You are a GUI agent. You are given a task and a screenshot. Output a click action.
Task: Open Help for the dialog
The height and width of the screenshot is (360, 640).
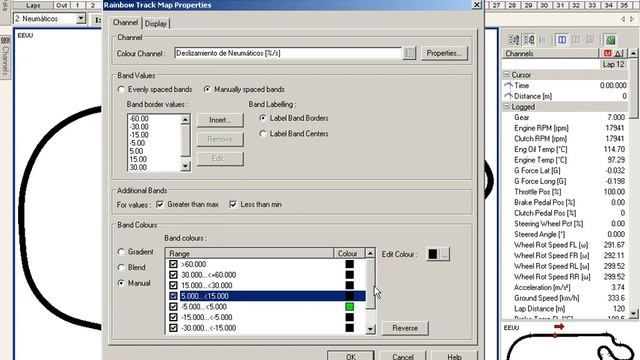[454, 356]
